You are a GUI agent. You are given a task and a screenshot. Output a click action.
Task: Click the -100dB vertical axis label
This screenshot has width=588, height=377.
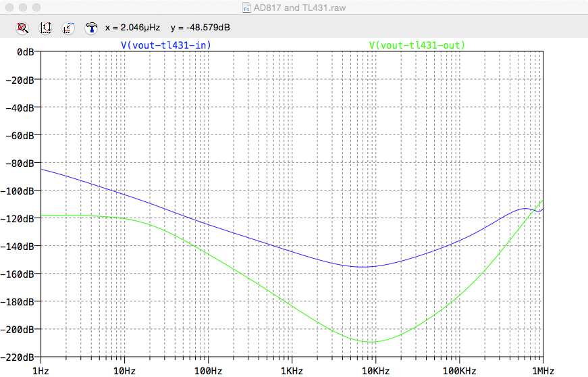18,191
